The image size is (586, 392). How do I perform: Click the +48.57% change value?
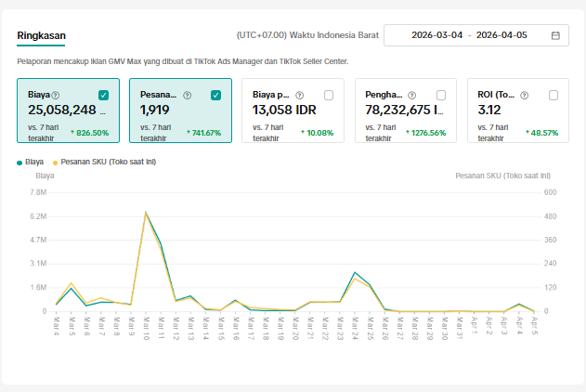(542, 133)
